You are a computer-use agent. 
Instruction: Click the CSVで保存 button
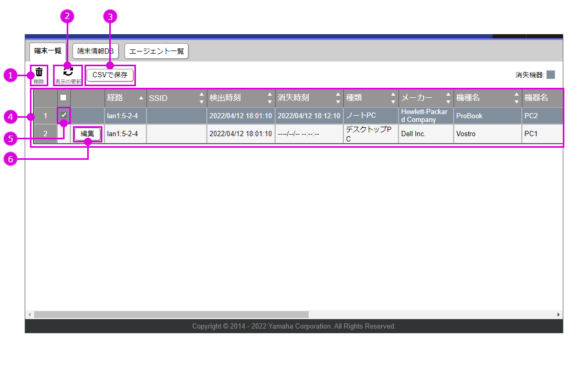pos(110,75)
